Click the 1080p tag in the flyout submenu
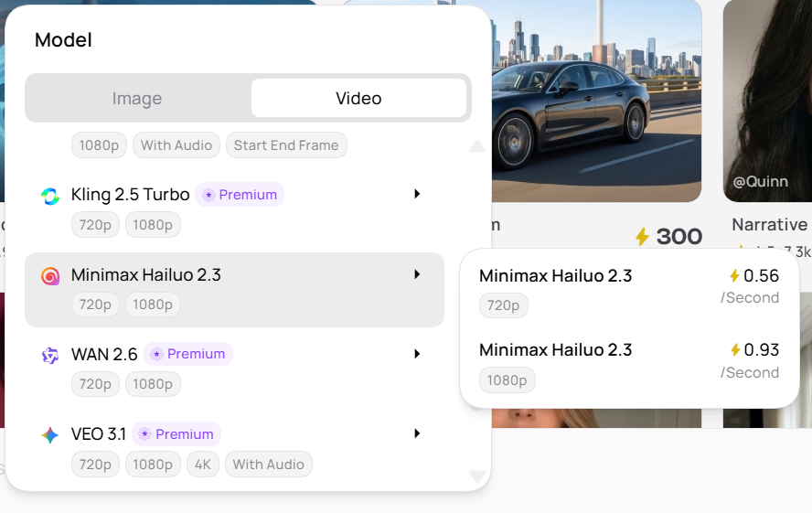The height and width of the screenshot is (513, 812). pyautogui.click(x=507, y=380)
